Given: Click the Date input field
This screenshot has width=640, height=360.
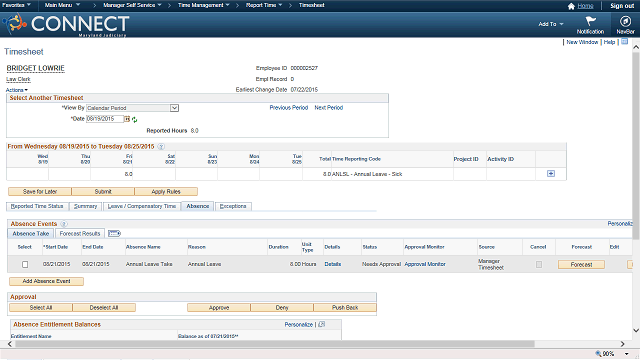Looking at the screenshot, I should coord(105,119).
